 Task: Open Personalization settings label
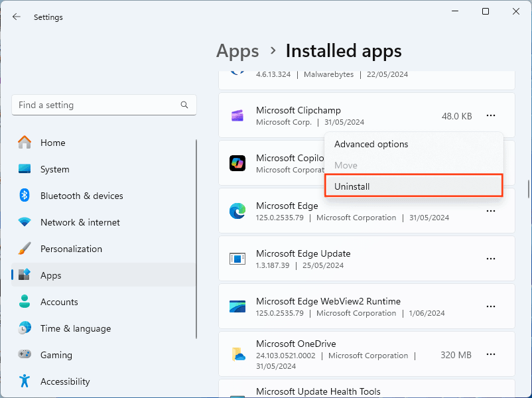tap(71, 249)
